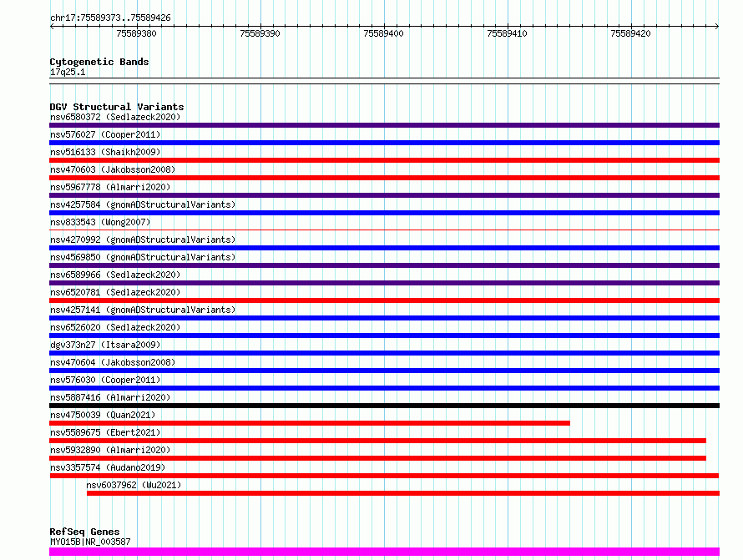Screen dimensions: 743x560
Task: Open nsv4270992 (gnomADStructuralVariants) label
Action: pos(143,240)
